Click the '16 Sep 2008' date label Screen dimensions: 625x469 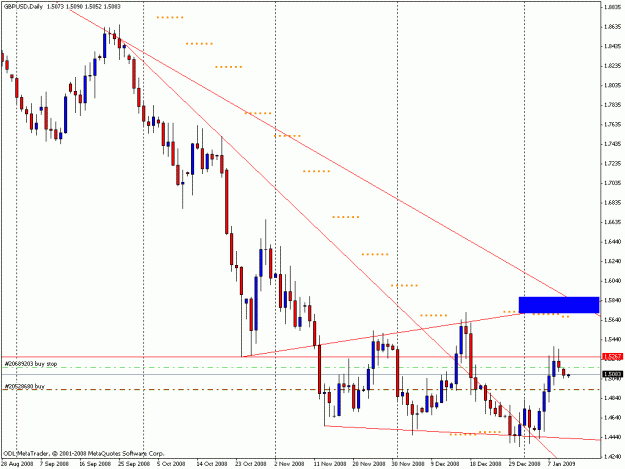coord(94,464)
